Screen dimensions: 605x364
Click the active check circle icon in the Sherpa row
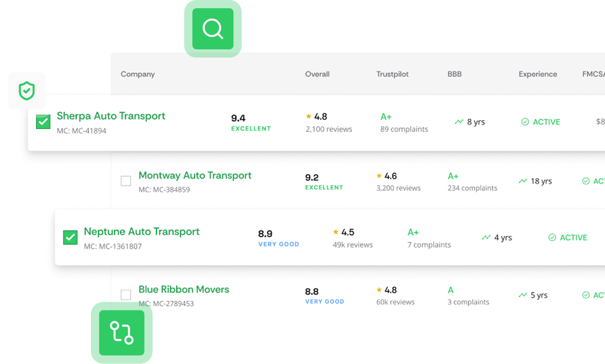(525, 122)
